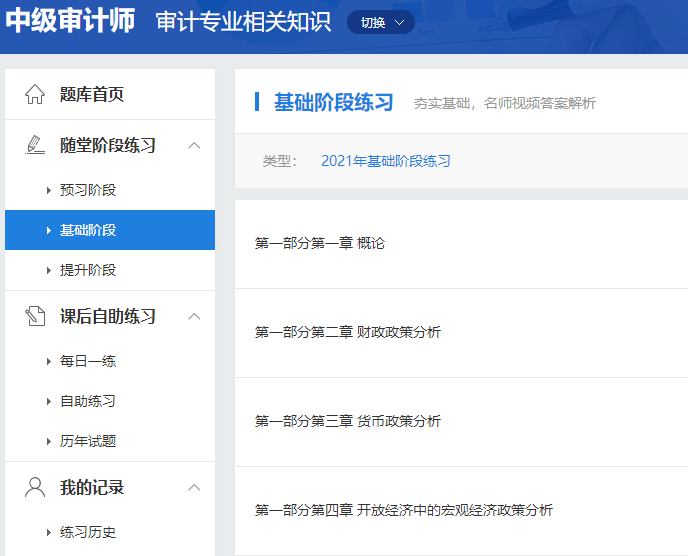Viewport: 688px width, 556px height.
Task: Select 预习阶段 in the sidebar
Action: pyautogui.click(x=88, y=190)
